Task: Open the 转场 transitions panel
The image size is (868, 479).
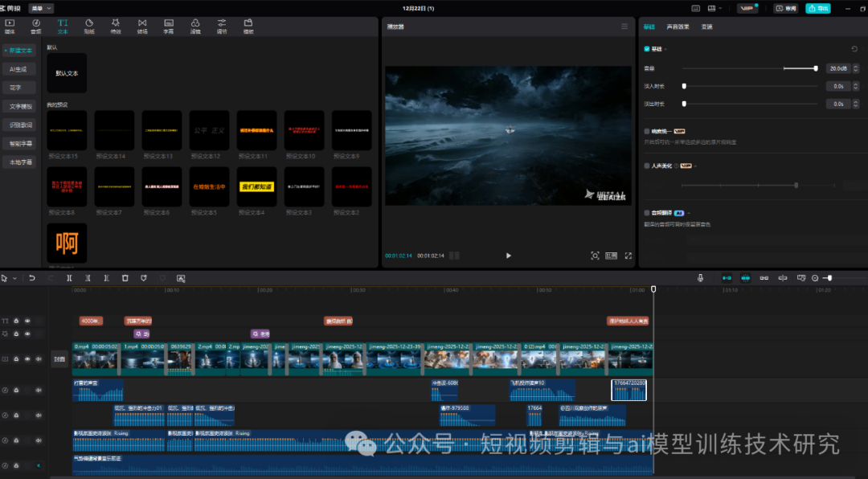Action: [142, 26]
